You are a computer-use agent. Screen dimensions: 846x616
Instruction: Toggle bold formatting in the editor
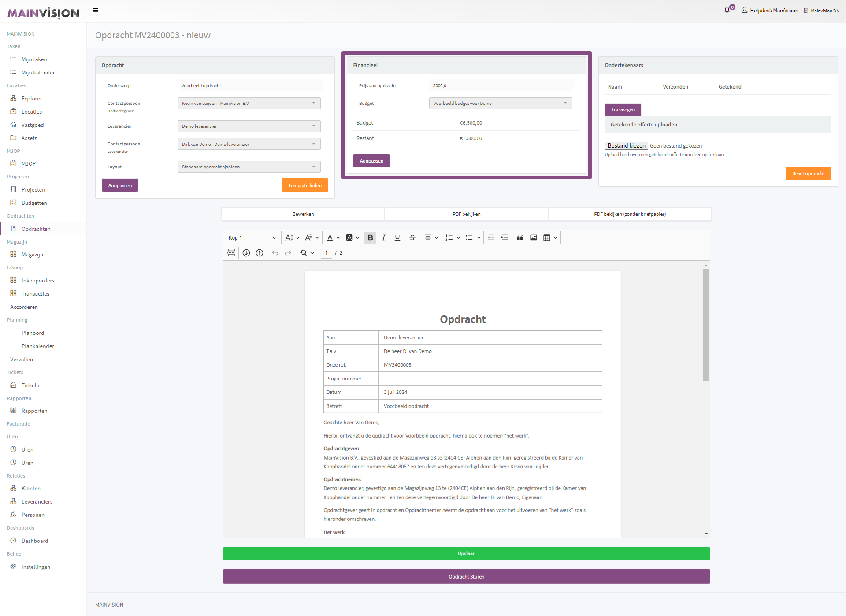[x=370, y=237]
